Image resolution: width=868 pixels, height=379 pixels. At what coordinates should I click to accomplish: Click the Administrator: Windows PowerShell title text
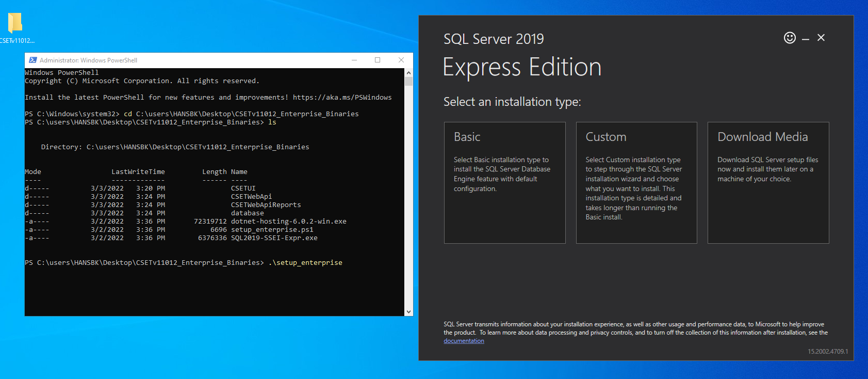pyautogui.click(x=88, y=60)
